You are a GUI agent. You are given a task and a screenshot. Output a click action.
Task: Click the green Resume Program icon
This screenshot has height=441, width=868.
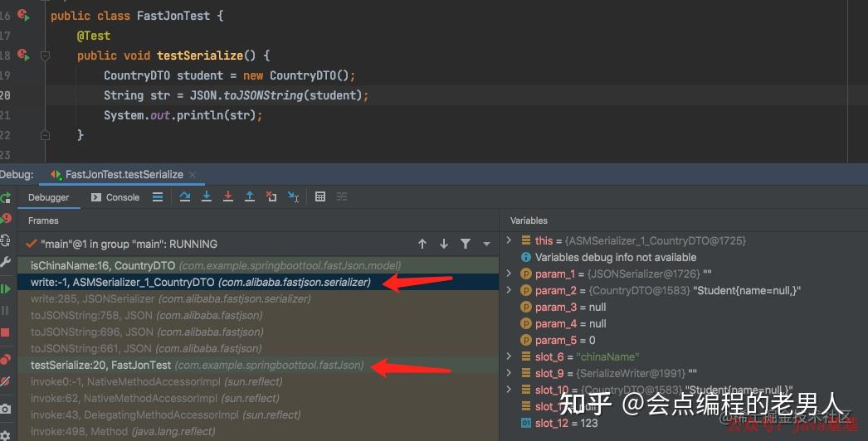pos(5,288)
